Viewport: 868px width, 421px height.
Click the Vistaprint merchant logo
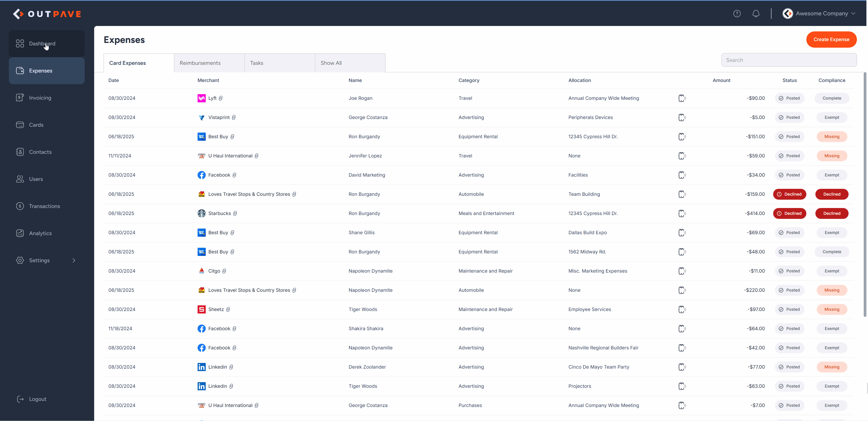click(x=201, y=117)
